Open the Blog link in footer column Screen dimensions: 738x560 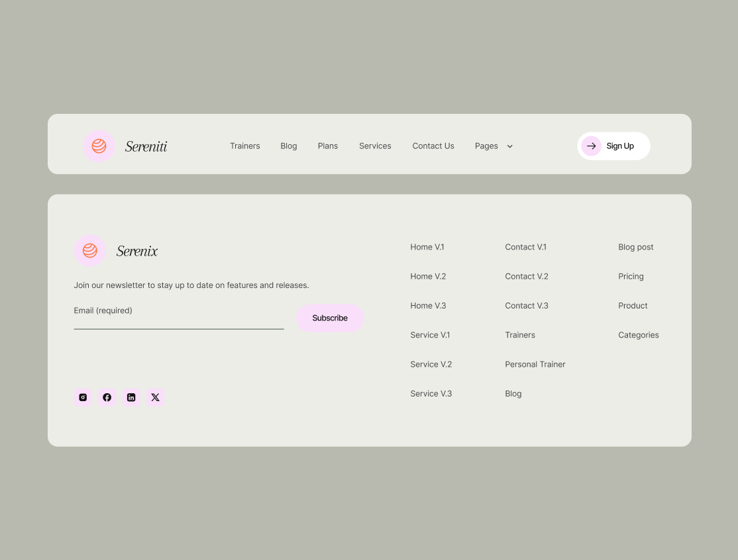(513, 394)
